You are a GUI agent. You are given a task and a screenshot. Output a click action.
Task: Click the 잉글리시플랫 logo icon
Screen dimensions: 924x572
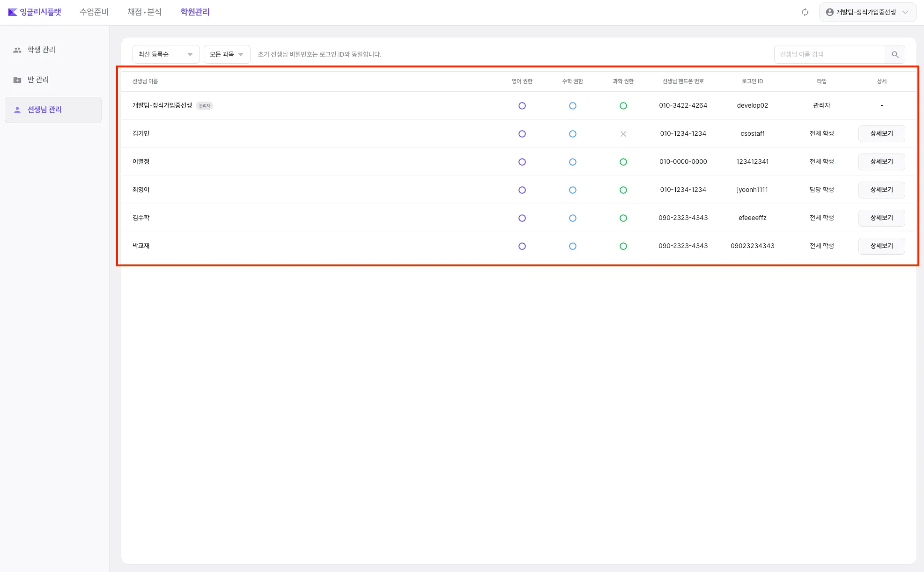pos(13,12)
